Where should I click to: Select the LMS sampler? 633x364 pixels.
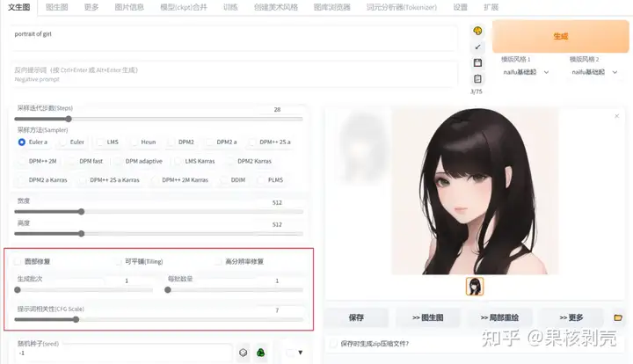tap(108, 142)
